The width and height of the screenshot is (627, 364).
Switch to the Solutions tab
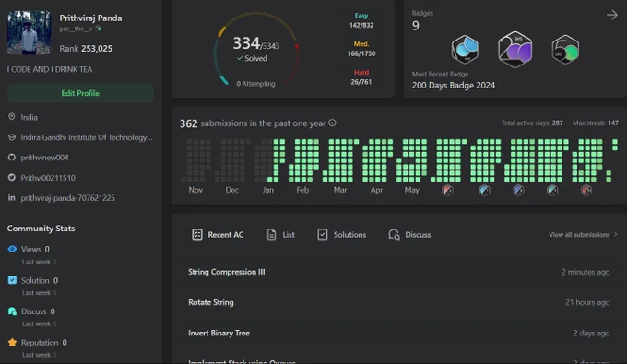(342, 235)
